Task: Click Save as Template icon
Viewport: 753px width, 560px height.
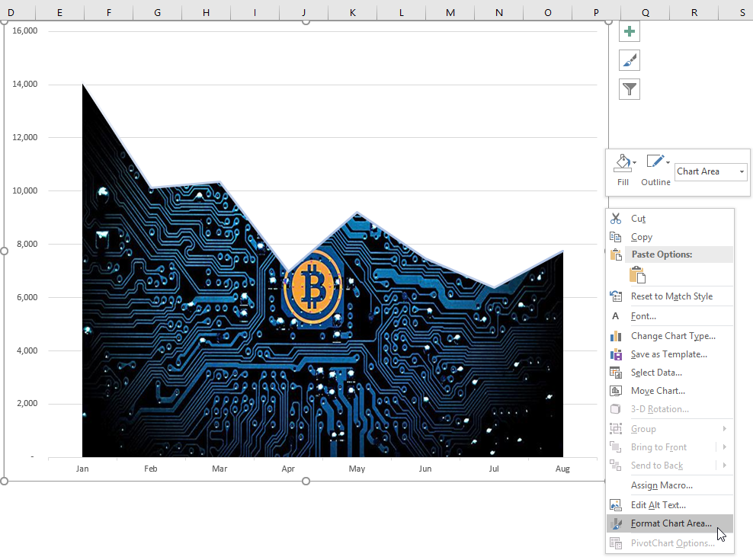Action: 616,354
